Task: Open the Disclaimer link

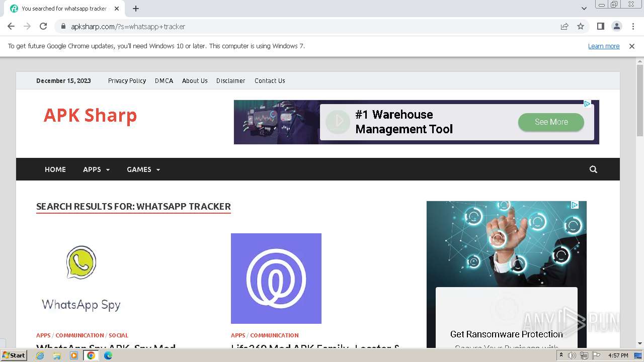Action: coord(230,80)
